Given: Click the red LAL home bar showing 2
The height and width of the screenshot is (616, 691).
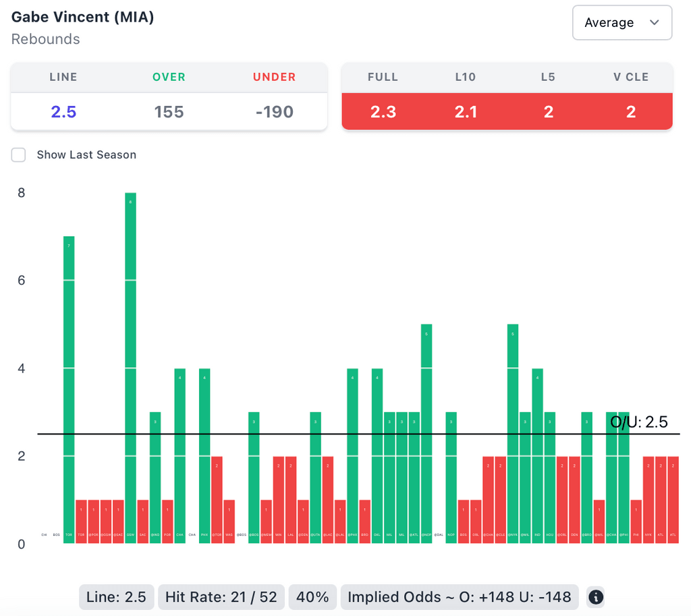Looking at the screenshot, I should click(x=291, y=500).
